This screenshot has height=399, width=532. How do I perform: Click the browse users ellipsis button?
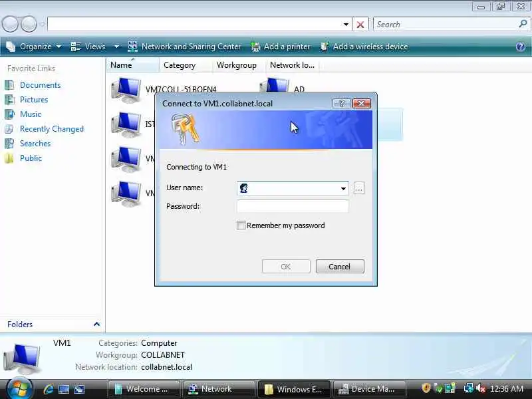coord(359,188)
